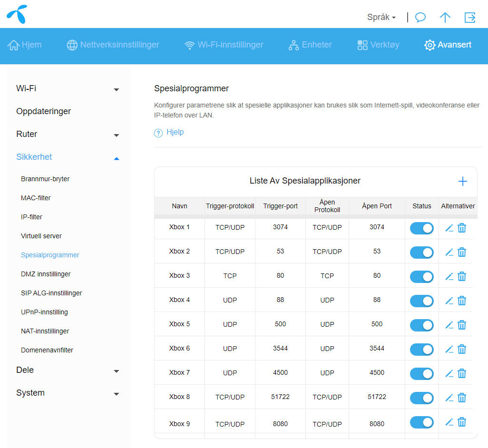Go to the Hjem tab

[25, 45]
